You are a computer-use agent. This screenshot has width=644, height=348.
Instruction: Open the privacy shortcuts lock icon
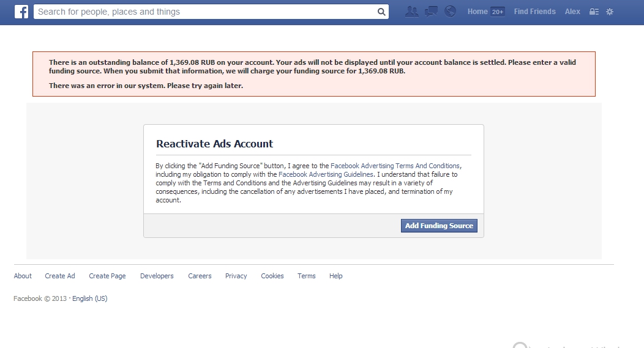594,12
